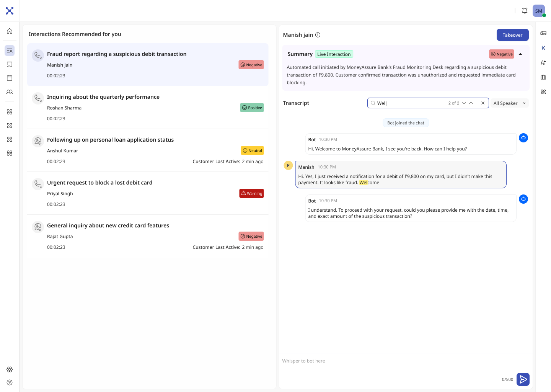The image size is (551, 392).
Task: Click Negative badge in Summary header
Action: [502, 54]
